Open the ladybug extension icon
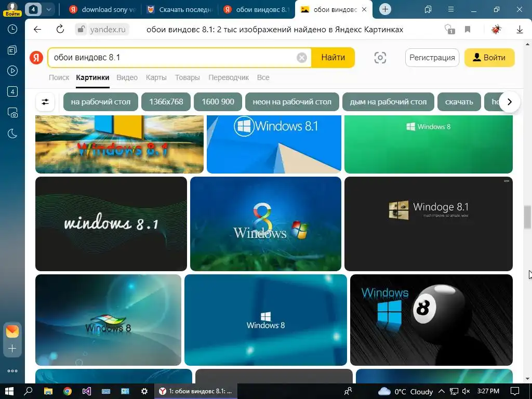Screen dimensions: 532x399 [496, 30]
